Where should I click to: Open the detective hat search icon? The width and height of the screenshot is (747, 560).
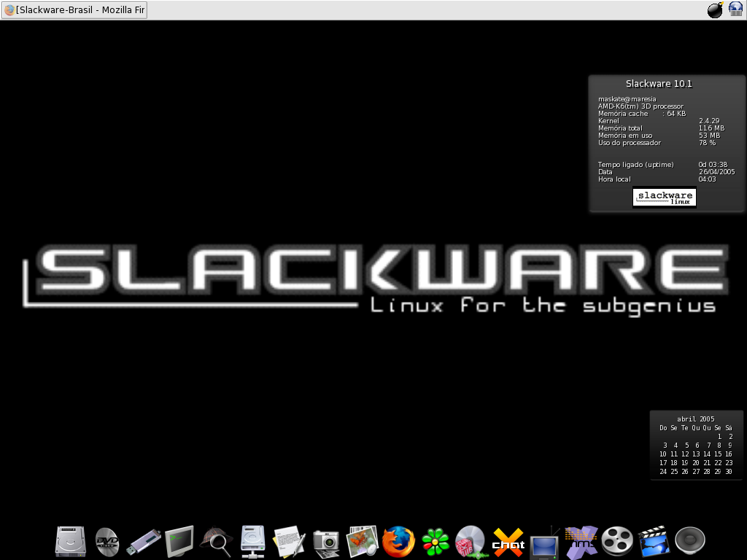pos(217,542)
